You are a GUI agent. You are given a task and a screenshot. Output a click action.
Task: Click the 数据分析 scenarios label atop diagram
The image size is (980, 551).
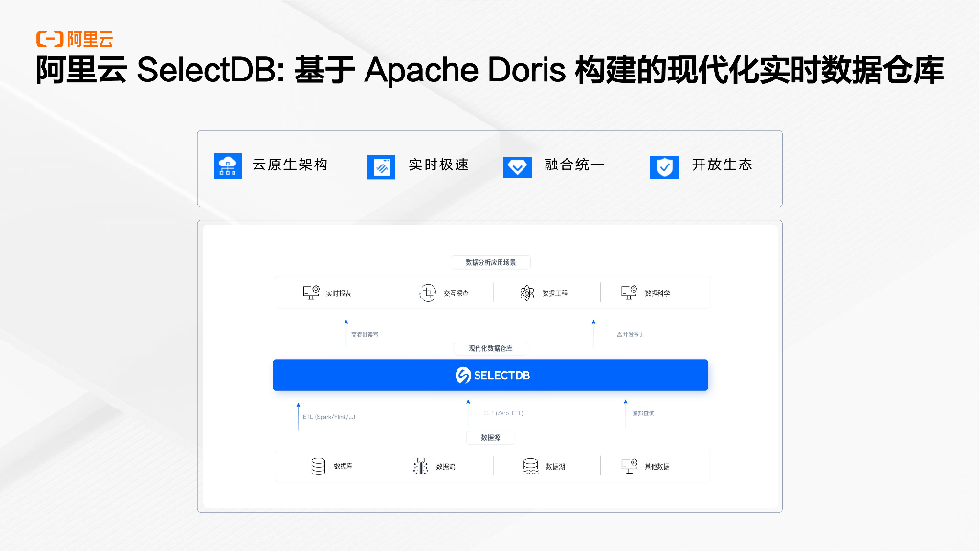pyautogui.click(x=491, y=262)
